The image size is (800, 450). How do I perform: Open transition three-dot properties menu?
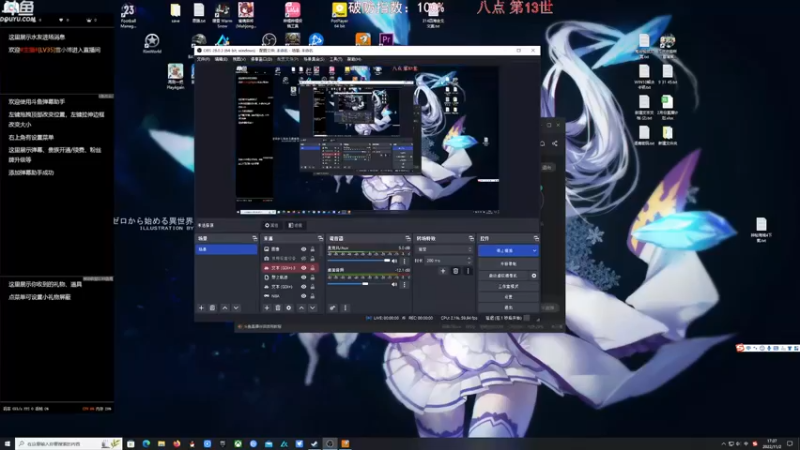click(x=468, y=271)
